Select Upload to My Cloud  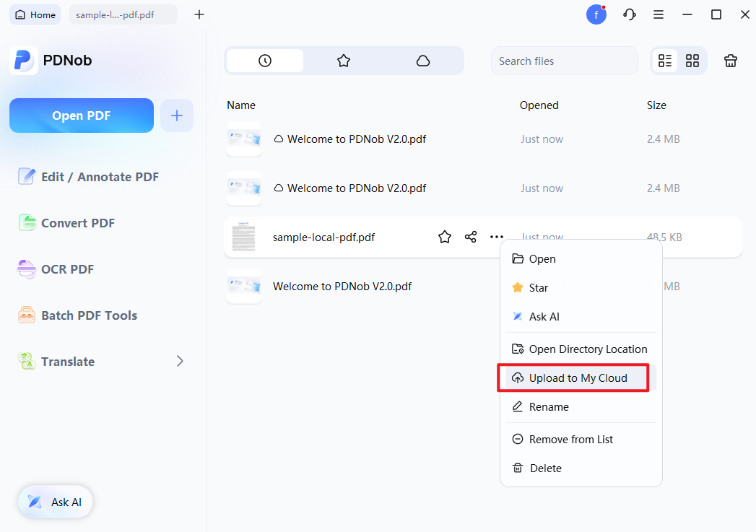tap(581, 378)
